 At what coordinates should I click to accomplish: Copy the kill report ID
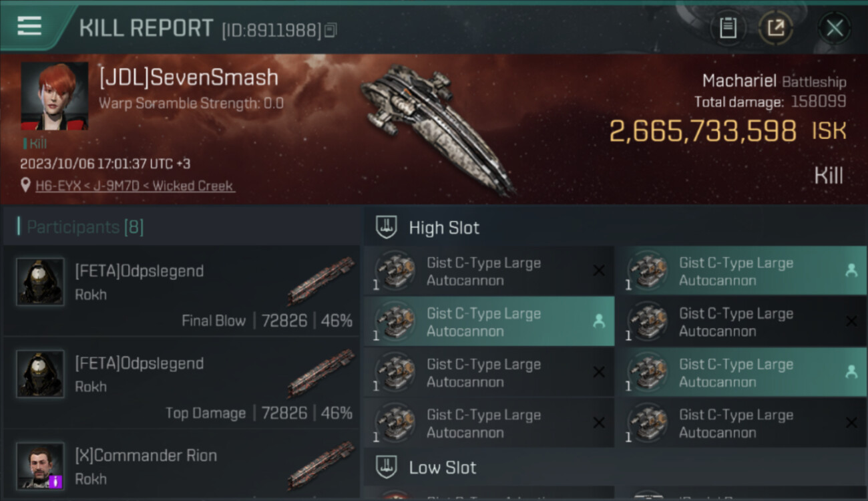click(331, 30)
